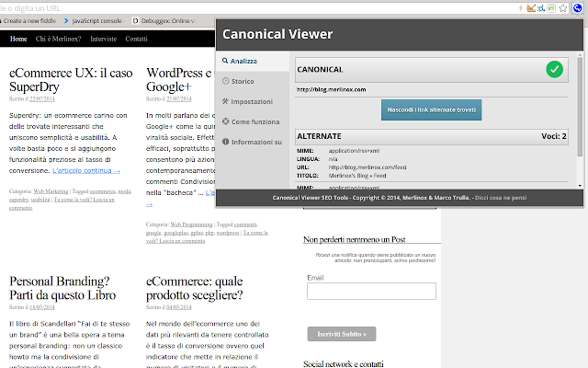Click the tools icon beside Impostazioni
The image size is (588, 368).
pyautogui.click(x=225, y=101)
